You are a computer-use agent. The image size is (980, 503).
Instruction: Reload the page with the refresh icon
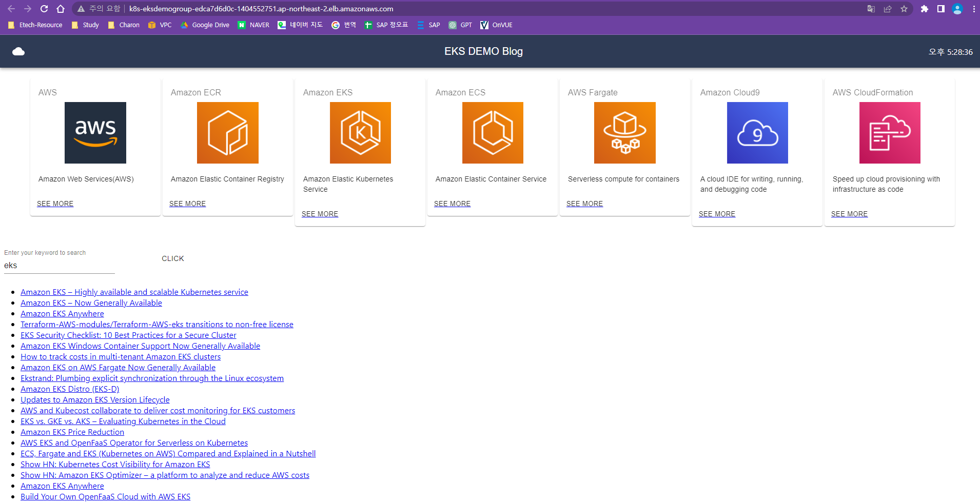click(x=44, y=9)
